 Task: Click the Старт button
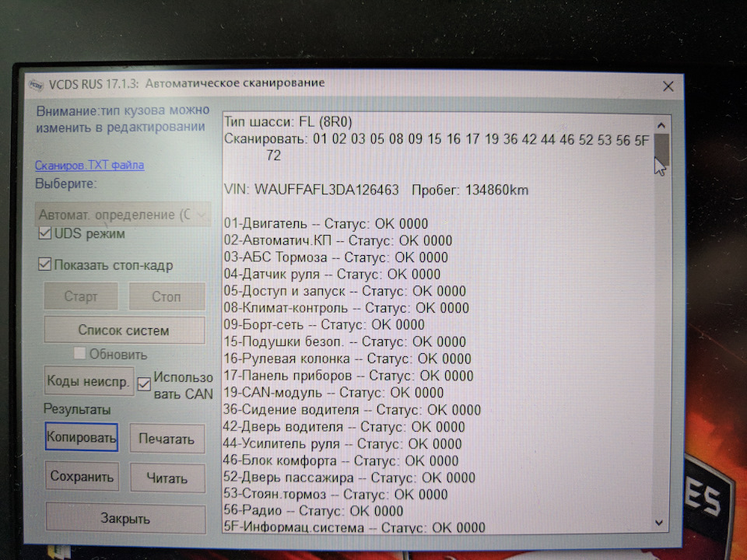tap(81, 296)
